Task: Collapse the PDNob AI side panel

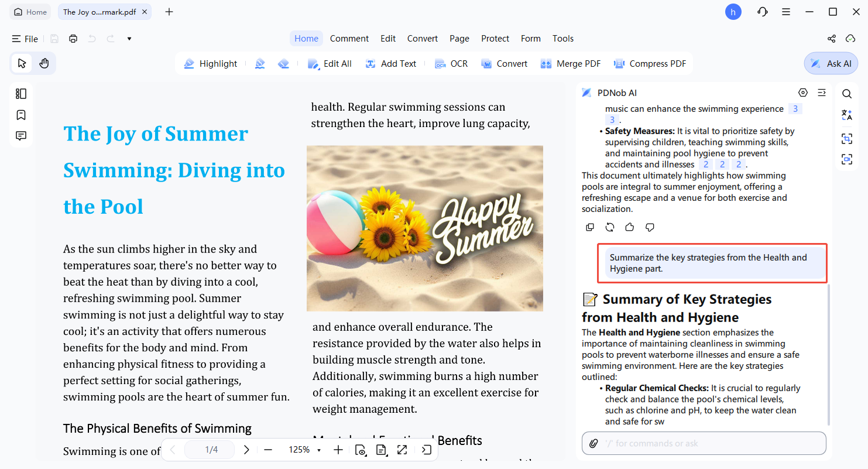Action: point(822,93)
